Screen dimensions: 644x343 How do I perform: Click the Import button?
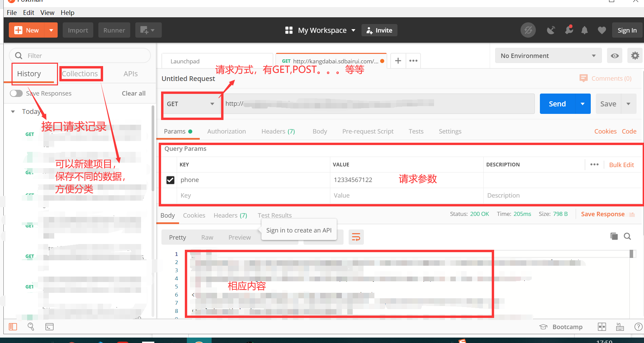click(78, 30)
